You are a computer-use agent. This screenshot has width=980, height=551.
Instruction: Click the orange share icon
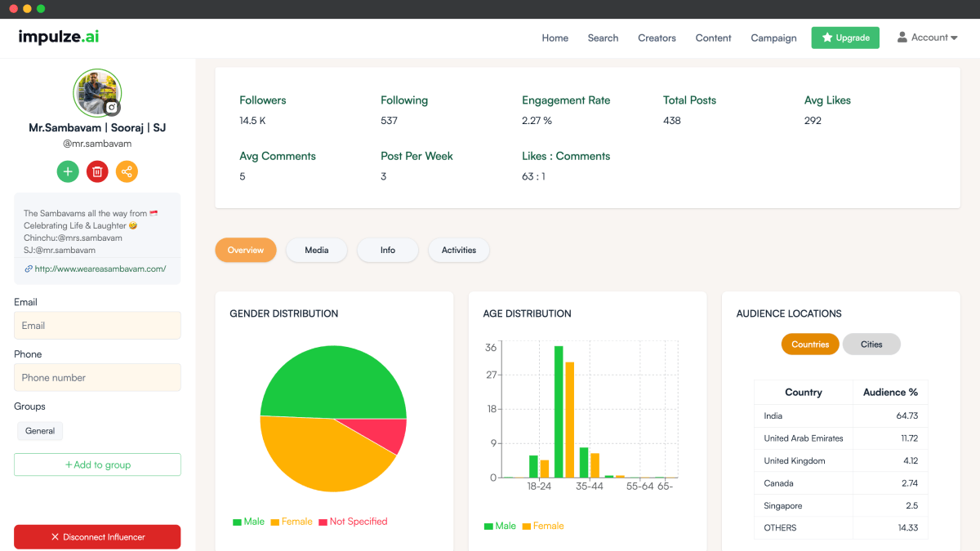point(127,171)
